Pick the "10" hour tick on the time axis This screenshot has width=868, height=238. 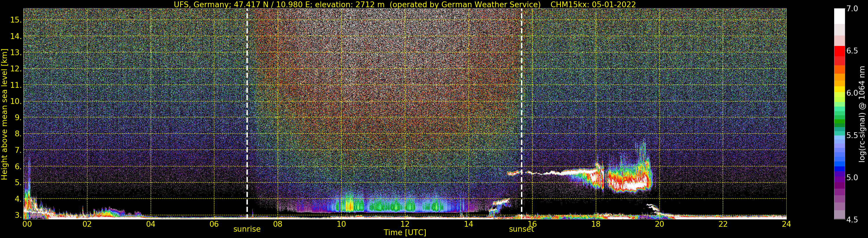pyautogui.click(x=341, y=224)
